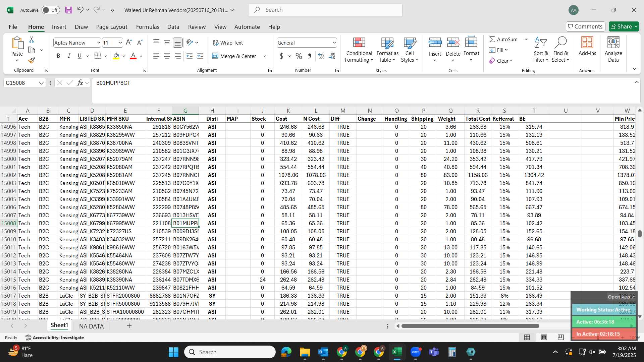Open the Conditional Formatting icon
This screenshot has height=362, width=644.
(x=359, y=43)
